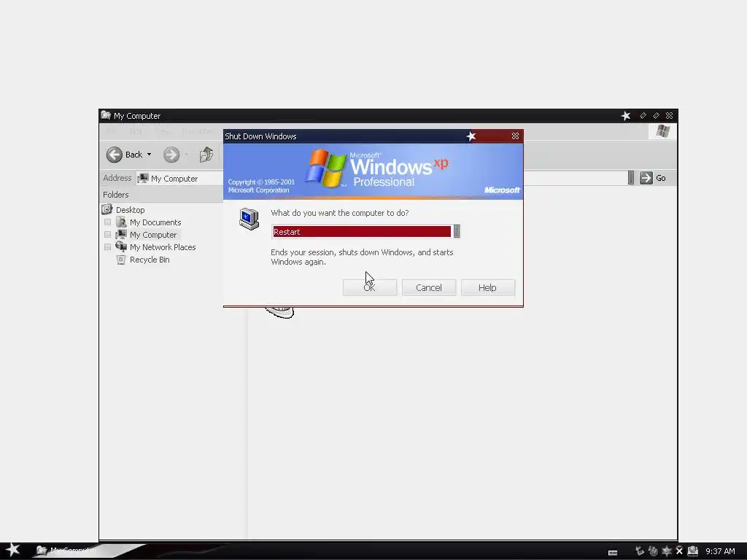Click the second tray icon next to it
Screen dimensions: 747x560
click(653, 551)
